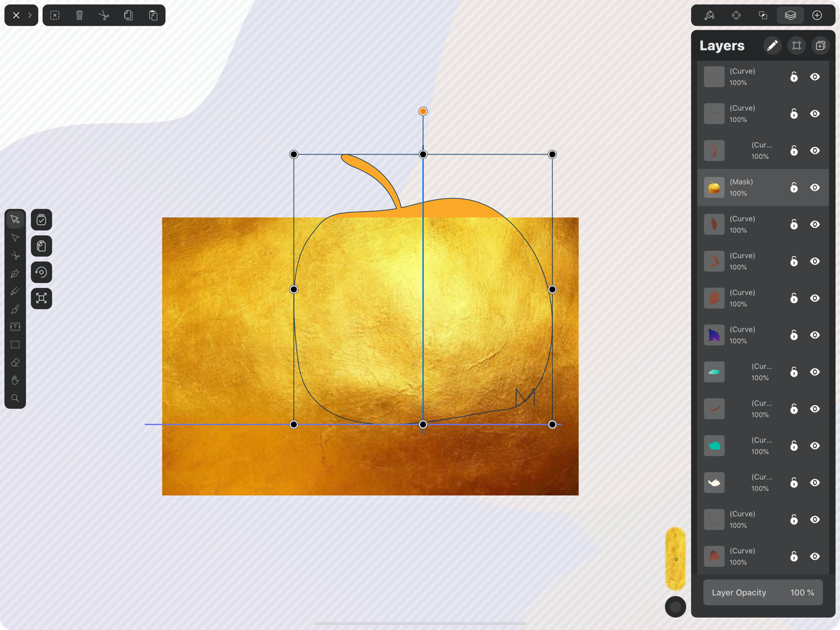Click the deselect icon in the top toolbar
This screenshot has height=630, width=840.
55,15
